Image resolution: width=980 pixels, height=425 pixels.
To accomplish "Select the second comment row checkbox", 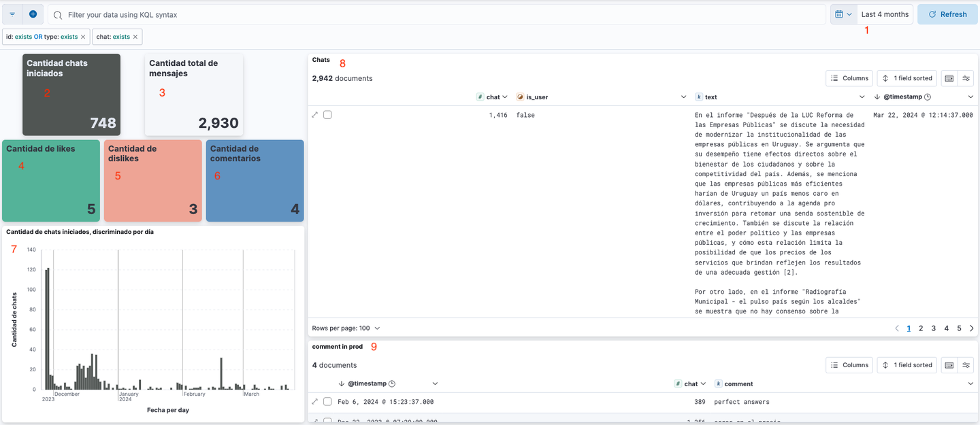I will 327,422.
